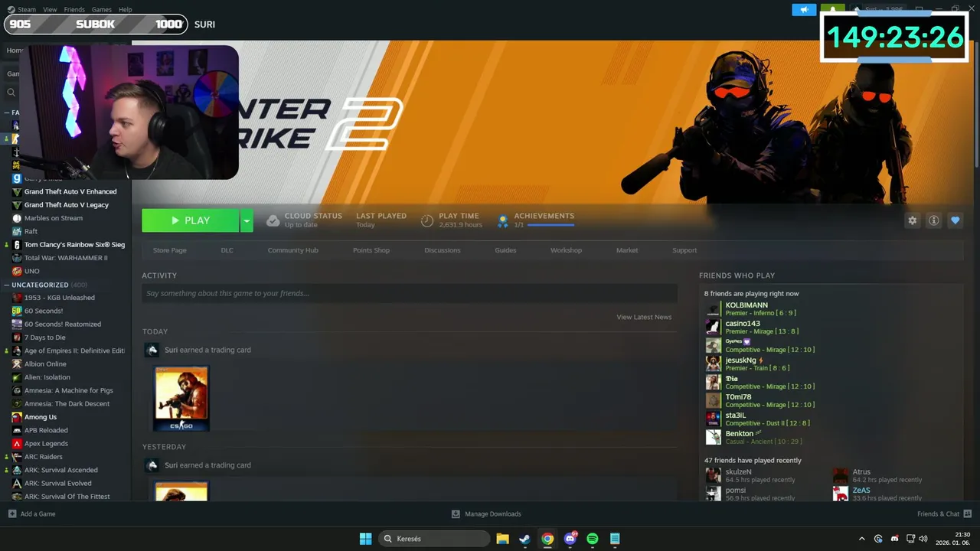Screen dimensions: 980x551
Task: Click the green PLAY button
Action: (x=191, y=220)
